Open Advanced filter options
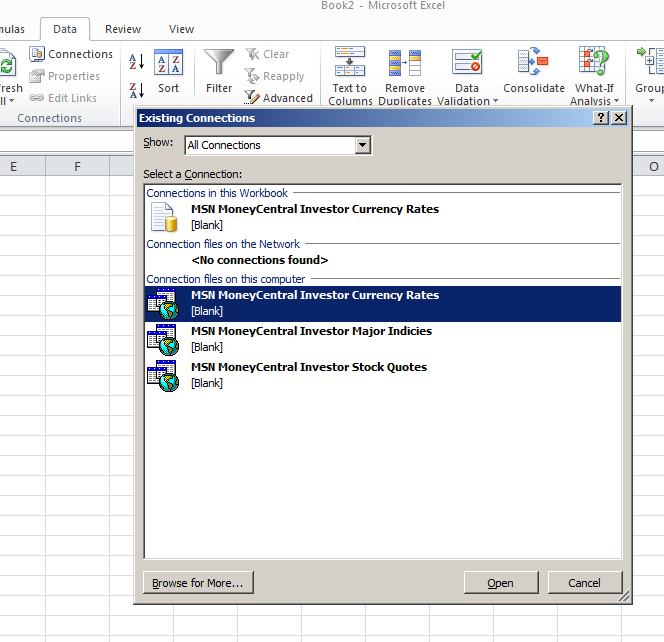Screen dimensions: 664x642 pyautogui.click(x=278, y=98)
